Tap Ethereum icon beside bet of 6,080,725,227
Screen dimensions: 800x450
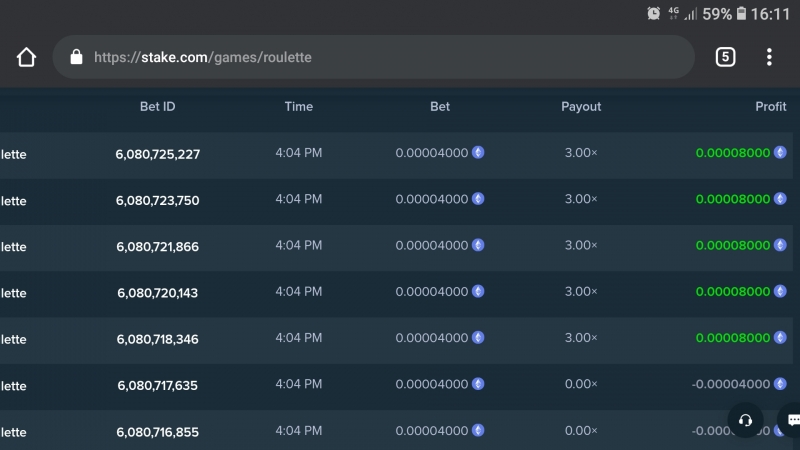[x=478, y=153]
